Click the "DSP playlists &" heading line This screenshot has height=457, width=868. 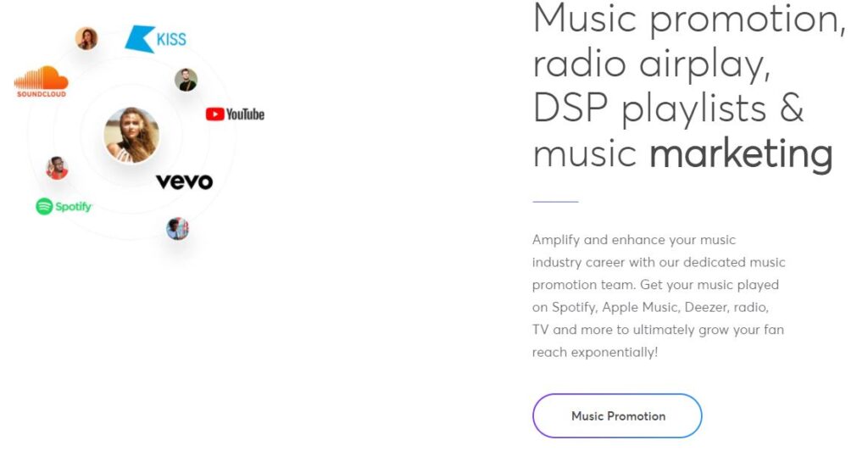tap(668, 108)
